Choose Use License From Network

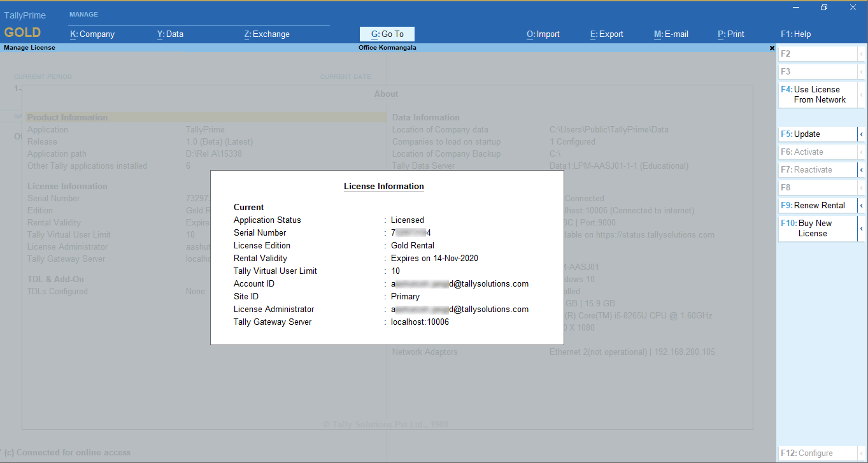818,95
